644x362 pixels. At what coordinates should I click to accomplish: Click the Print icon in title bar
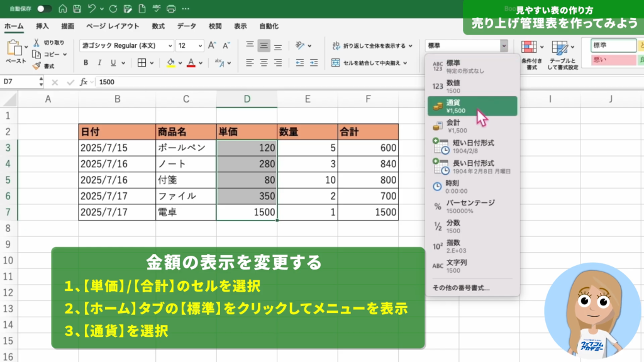[172, 9]
